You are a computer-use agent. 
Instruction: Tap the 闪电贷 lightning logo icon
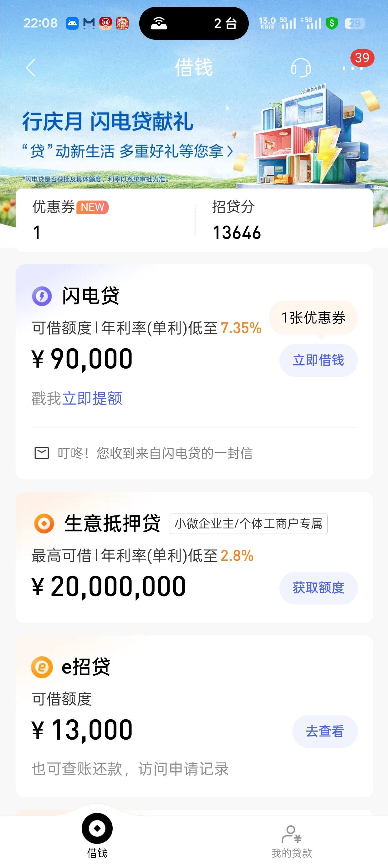[42, 296]
